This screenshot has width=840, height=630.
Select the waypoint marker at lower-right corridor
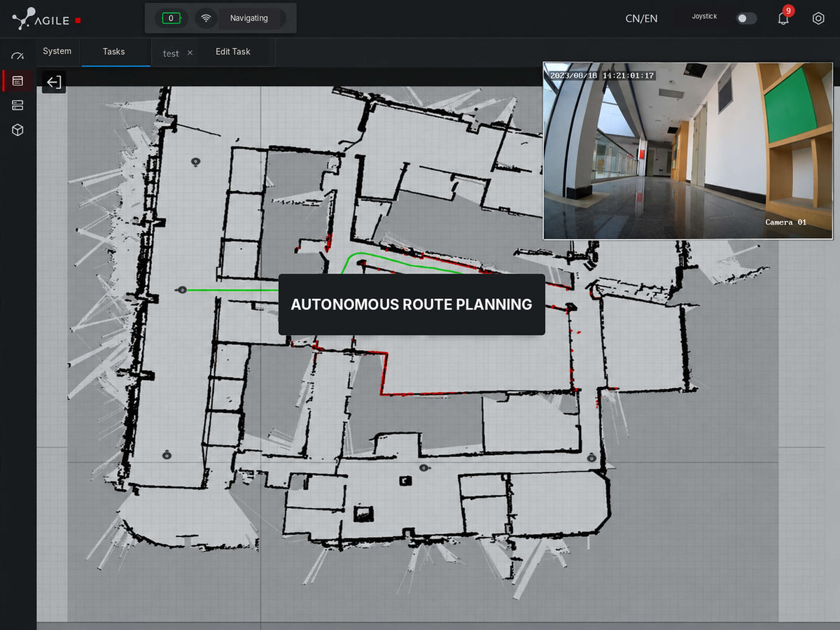pos(591,458)
